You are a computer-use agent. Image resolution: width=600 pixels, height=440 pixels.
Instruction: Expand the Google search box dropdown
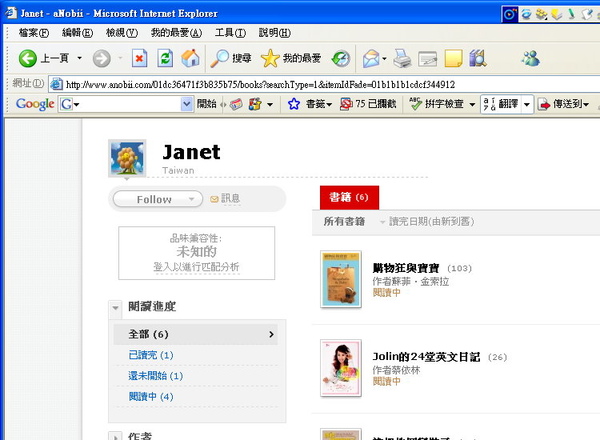186,104
